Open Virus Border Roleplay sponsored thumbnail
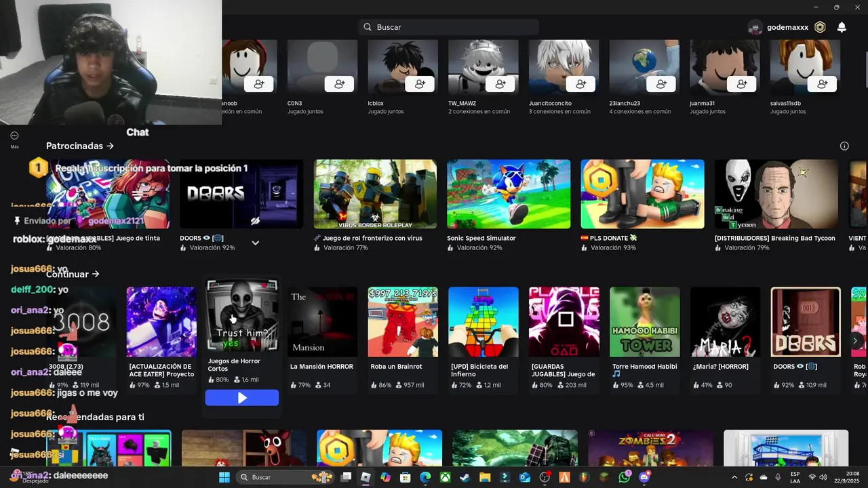This screenshot has width=868, height=488. tap(375, 195)
